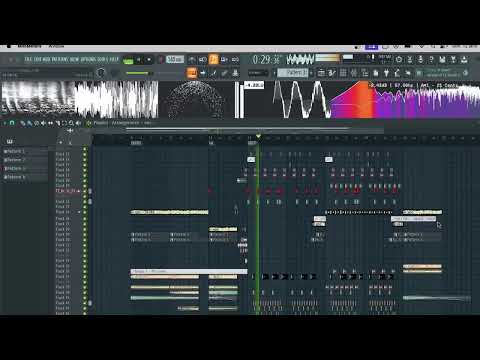Open the Browser view icon
The image size is (480, 360).
tap(365, 73)
